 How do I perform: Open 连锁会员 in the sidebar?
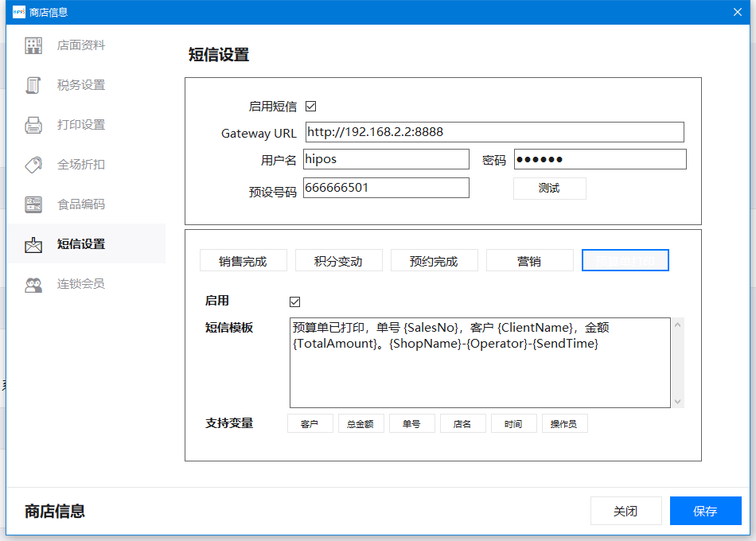86,284
